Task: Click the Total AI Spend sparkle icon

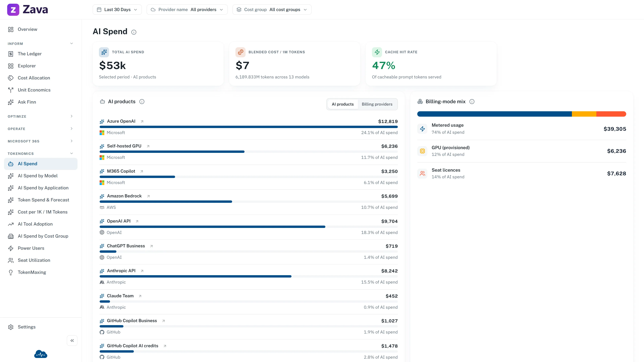Action: pyautogui.click(x=104, y=52)
